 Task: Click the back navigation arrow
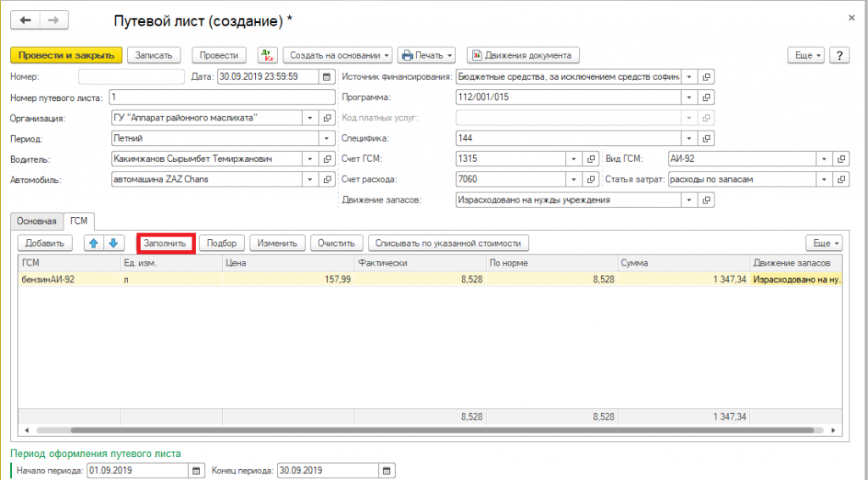pos(25,20)
